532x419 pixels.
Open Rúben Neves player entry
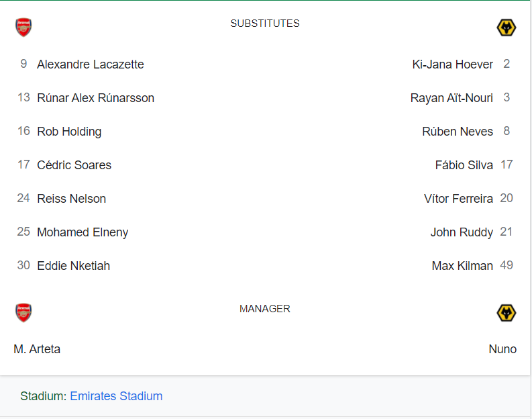458,132
